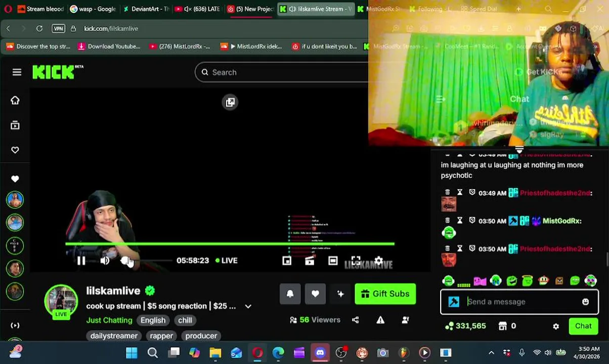Switch to the wasp - Google tab
The image size is (609, 364).
[93, 9]
